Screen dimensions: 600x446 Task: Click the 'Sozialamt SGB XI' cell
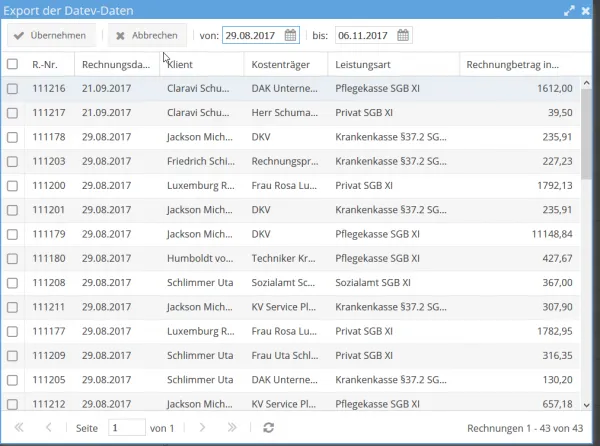pos(373,283)
